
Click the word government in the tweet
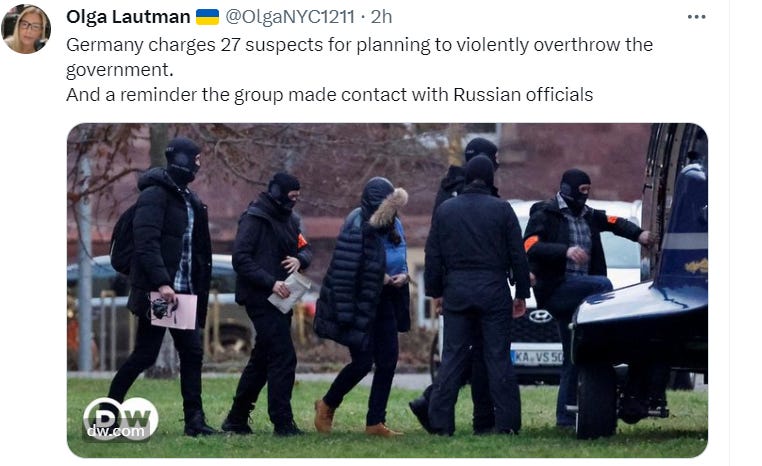[x=120, y=69]
